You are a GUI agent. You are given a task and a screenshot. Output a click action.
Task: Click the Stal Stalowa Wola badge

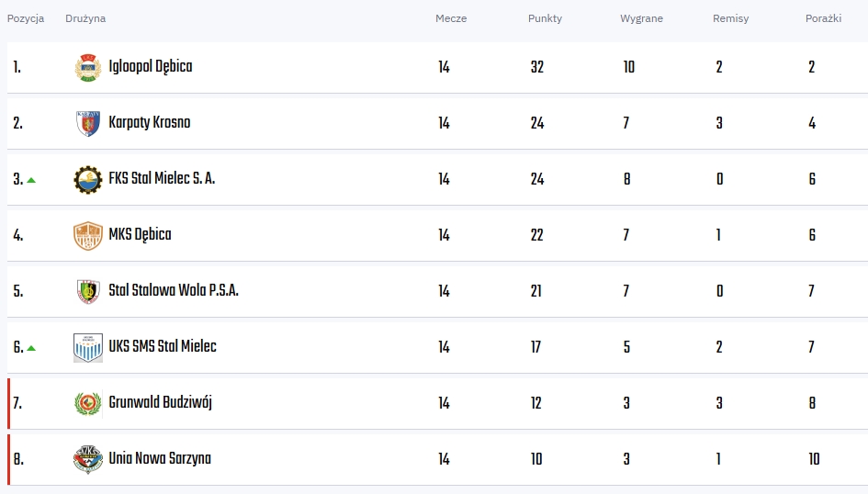(88, 291)
